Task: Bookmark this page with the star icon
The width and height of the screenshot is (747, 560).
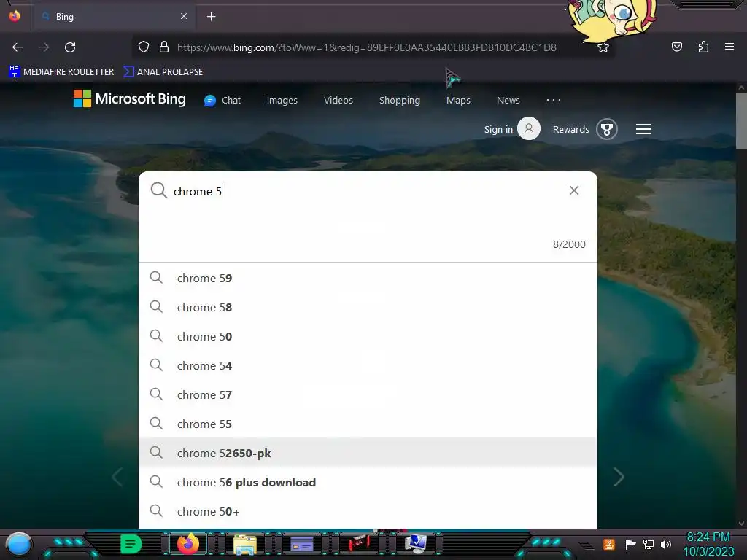Action: tap(603, 47)
